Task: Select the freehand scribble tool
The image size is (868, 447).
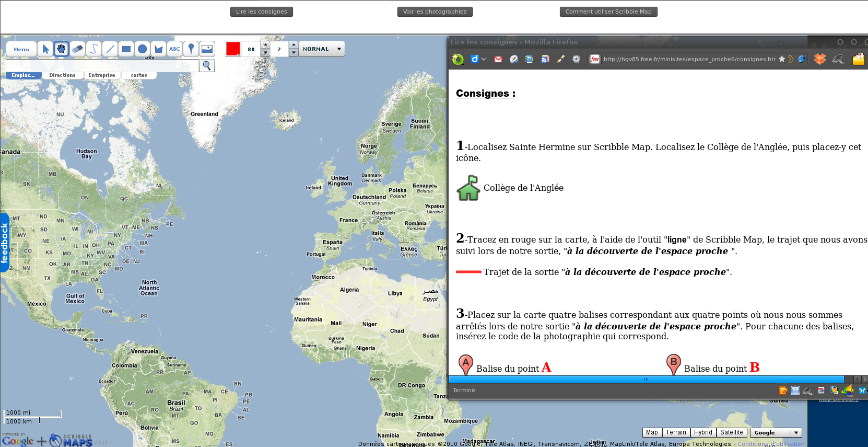Action: (93, 49)
